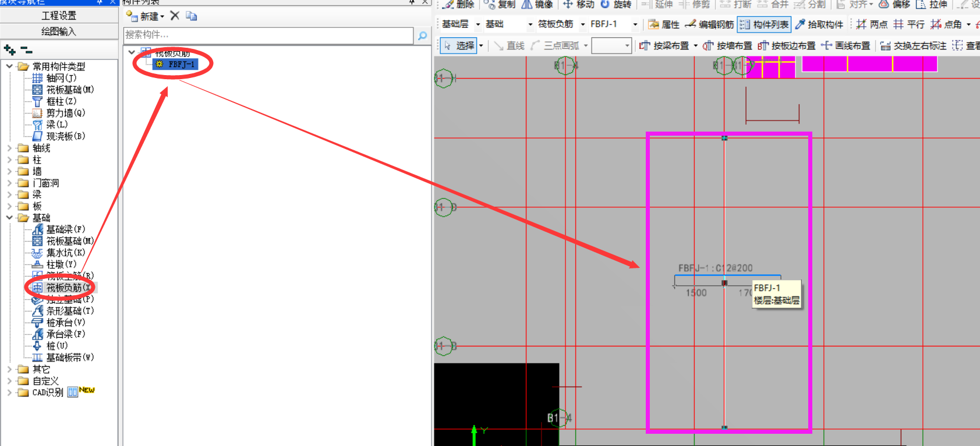Expand the 墙 folder
This screenshot has height=446, width=980.
pyautogui.click(x=9, y=171)
